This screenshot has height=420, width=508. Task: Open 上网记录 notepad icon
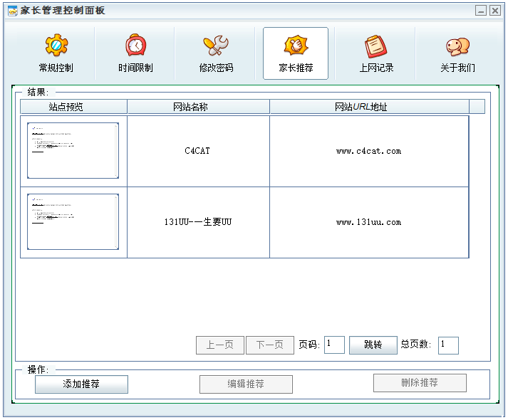(375, 46)
